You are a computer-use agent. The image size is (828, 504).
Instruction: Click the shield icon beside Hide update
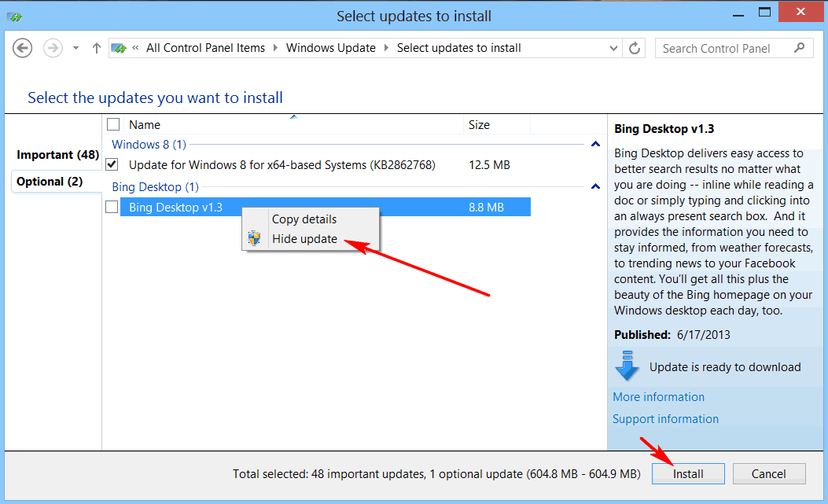point(255,238)
